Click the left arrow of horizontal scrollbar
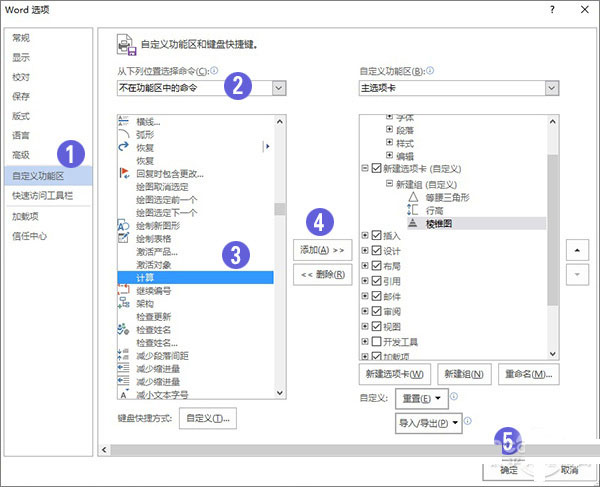The height and width of the screenshot is (487, 600). 104,450
